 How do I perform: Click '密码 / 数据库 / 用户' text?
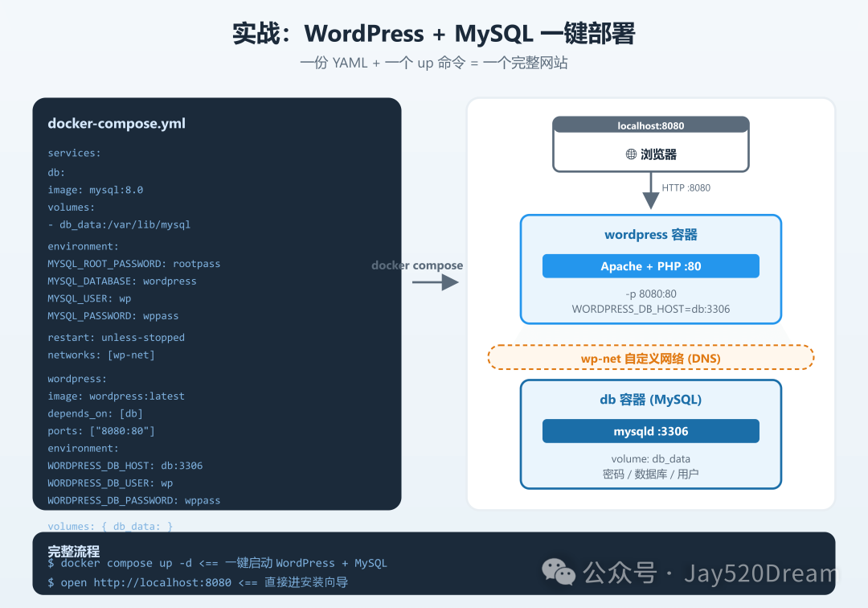coord(650,474)
